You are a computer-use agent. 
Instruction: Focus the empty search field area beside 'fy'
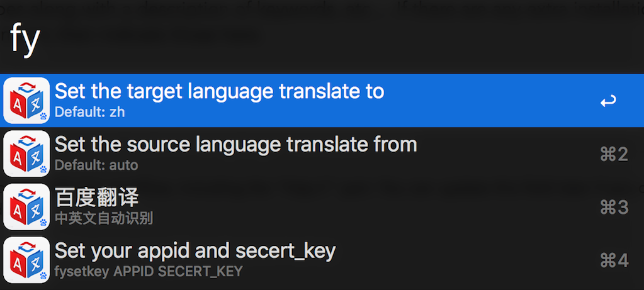coord(315,38)
